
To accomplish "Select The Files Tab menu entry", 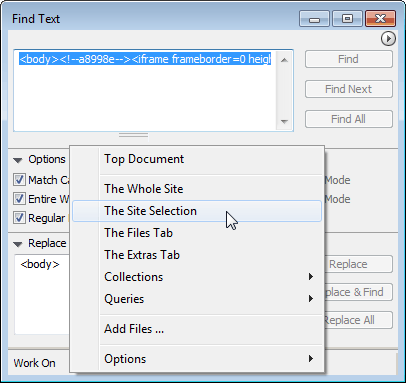I will 197,233.
